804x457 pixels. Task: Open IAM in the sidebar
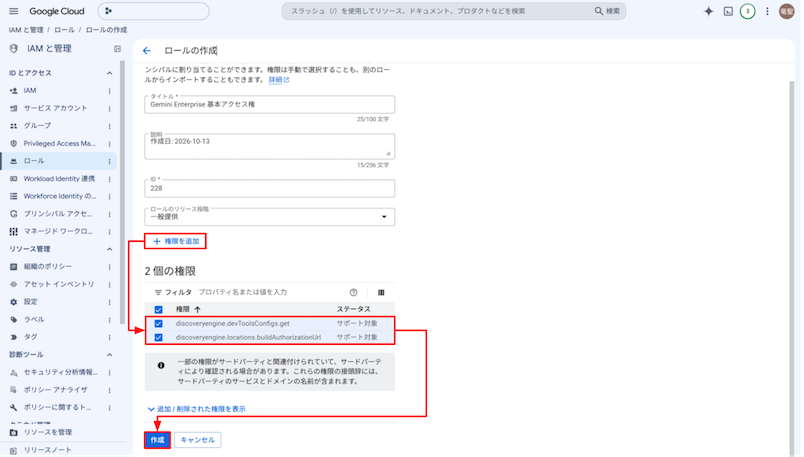point(30,90)
